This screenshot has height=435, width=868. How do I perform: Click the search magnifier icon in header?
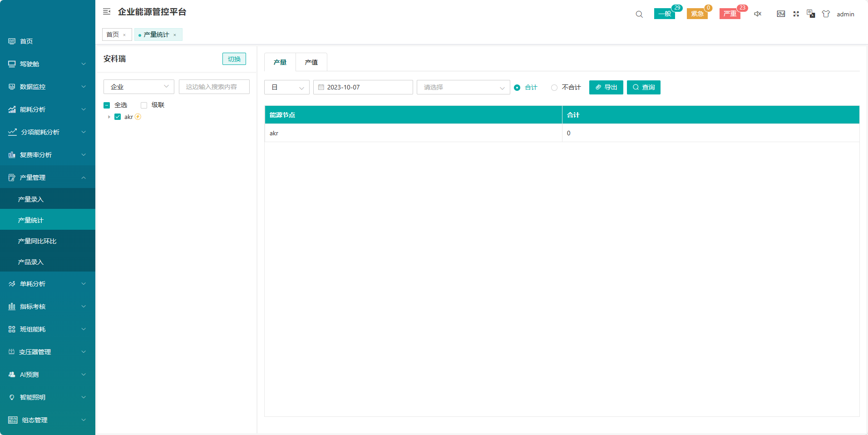[x=639, y=14]
